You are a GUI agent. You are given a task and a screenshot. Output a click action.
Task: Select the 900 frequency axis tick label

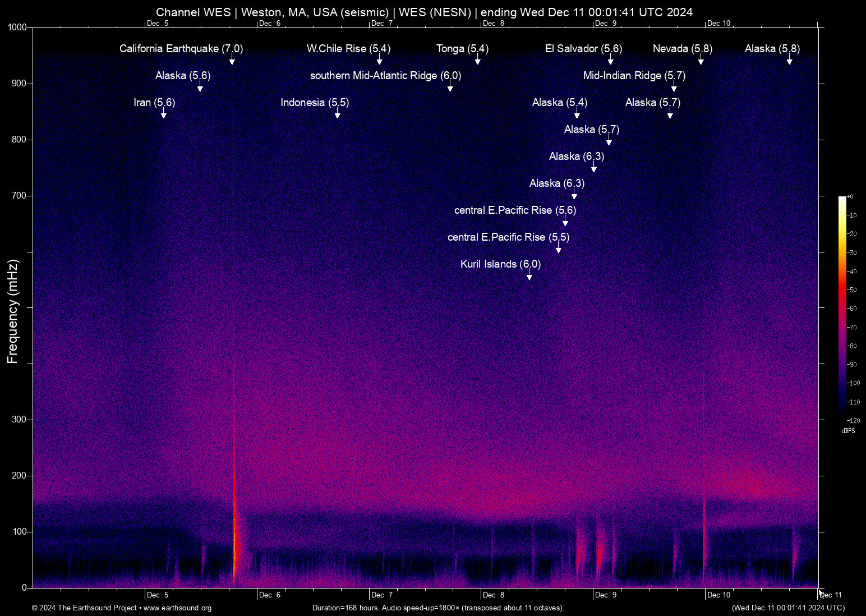(x=20, y=84)
